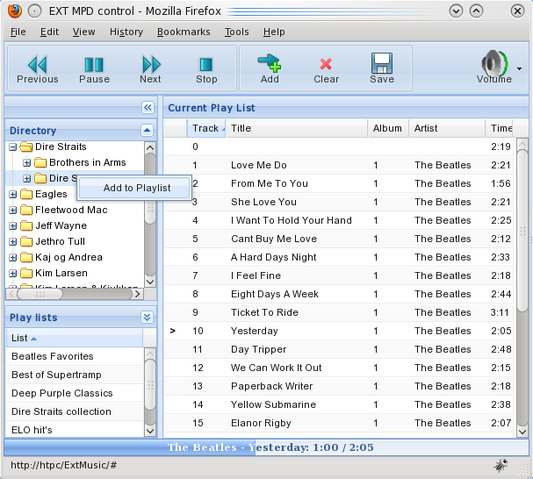Viewport: 533px width, 479px height.
Task: Expand the Play lists panel toggle
Action: click(x=147, y=317)
